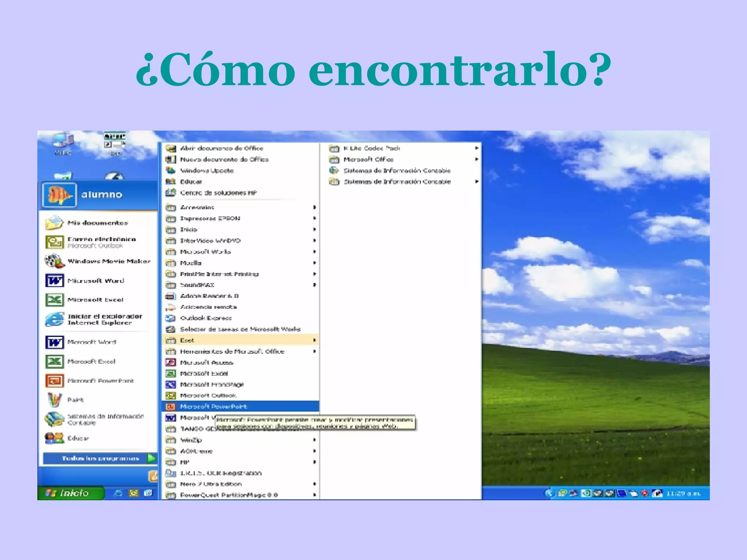Click PrintMe Internet Printing entry
Image resolution: width=747 pixels, height=560 pixels.
[240, 274]
